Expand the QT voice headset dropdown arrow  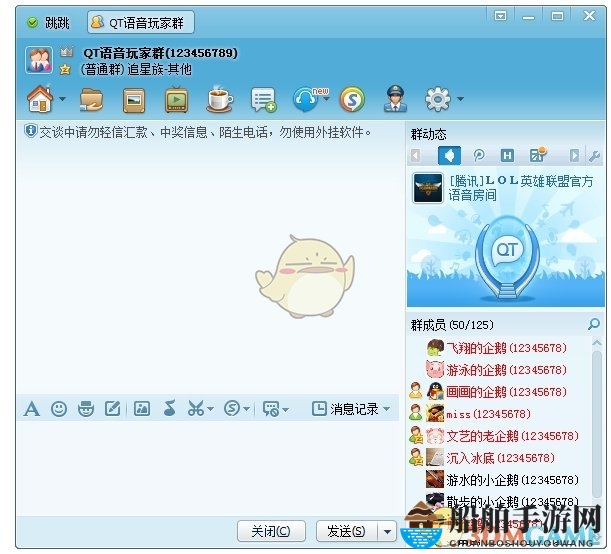(327, 99)
